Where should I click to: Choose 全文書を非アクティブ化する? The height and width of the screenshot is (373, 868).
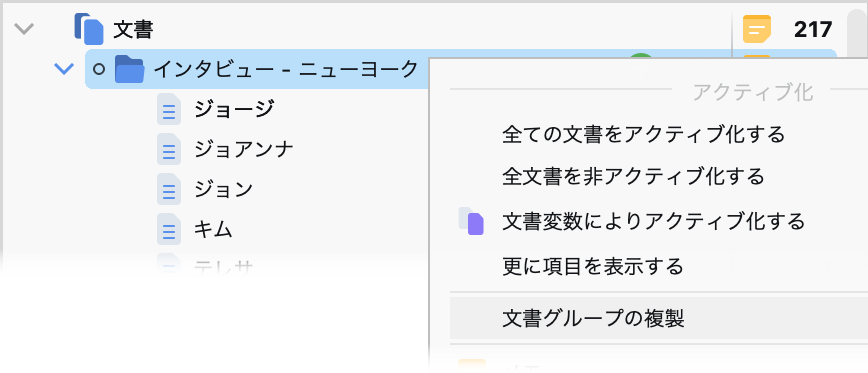(633, 177)
